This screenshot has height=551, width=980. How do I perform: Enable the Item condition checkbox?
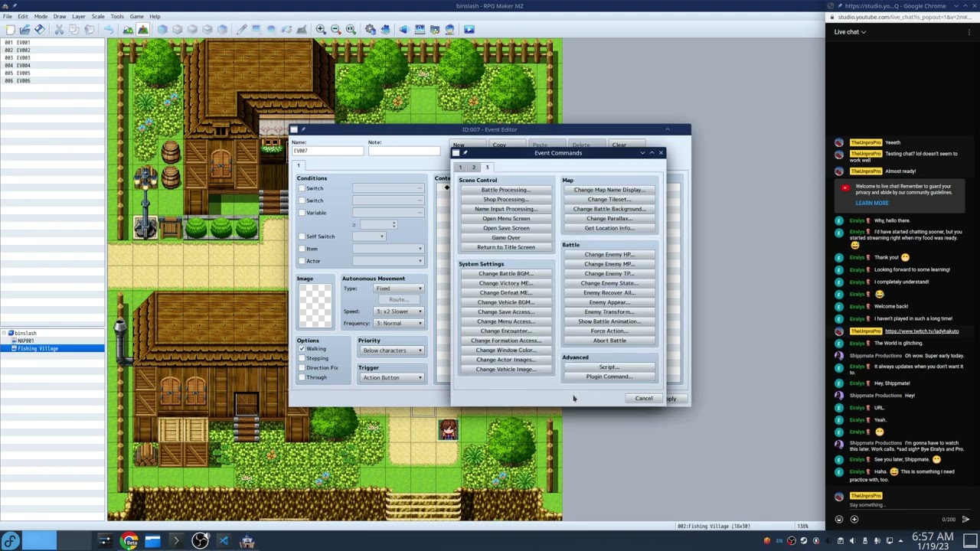(x=302, y=249)
